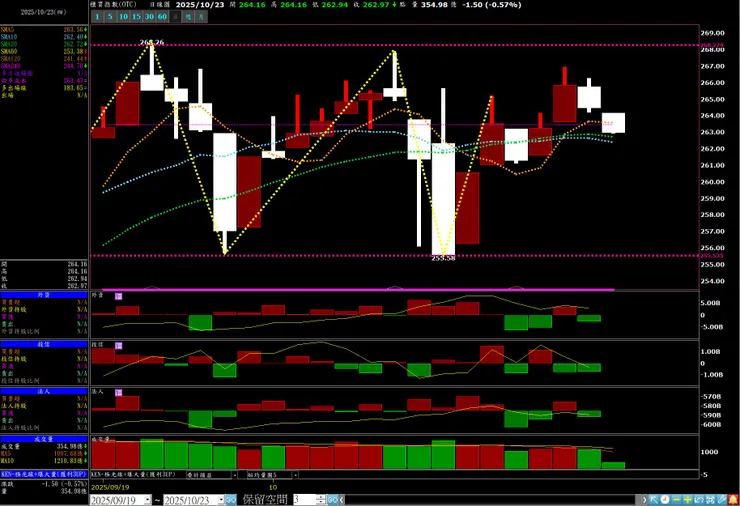The height and width of the screenshot is (506, 740).
Task: Select the 成交量 blue panel header
Action: [44, 439]
